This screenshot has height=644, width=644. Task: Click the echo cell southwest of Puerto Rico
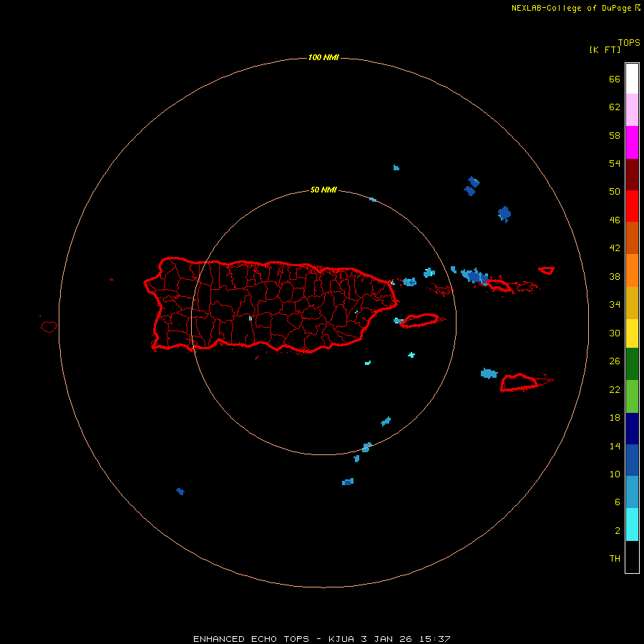180,491
